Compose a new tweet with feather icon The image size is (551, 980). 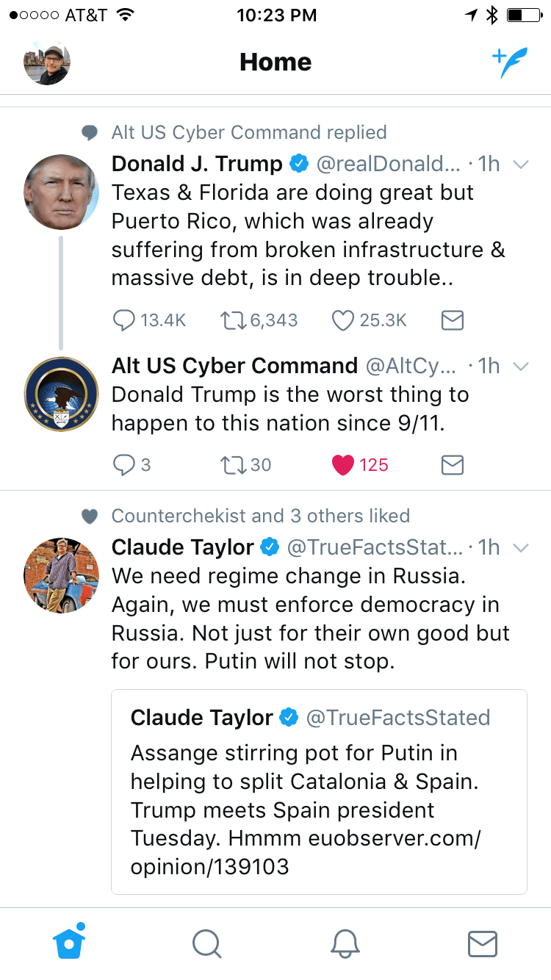click(509, 63)
